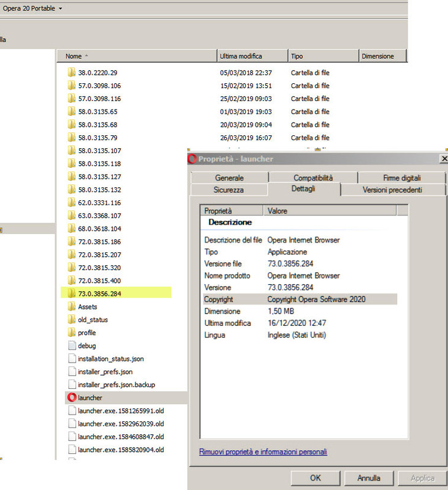This screenshot has width=448, height=490.
Task: Switch to the Versioni precedenti tab
Action: click(392, 190)
